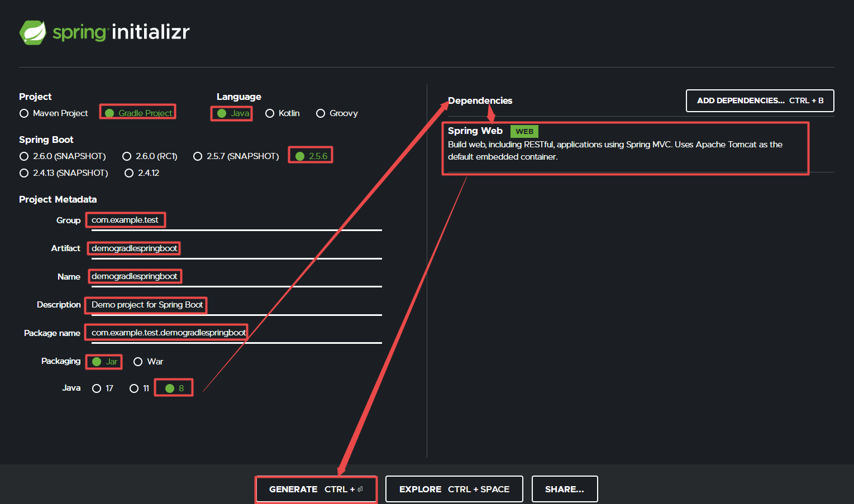This screenshot has height=504, width=854.
Task: Edit the Description input field
Action: point(237,305)
